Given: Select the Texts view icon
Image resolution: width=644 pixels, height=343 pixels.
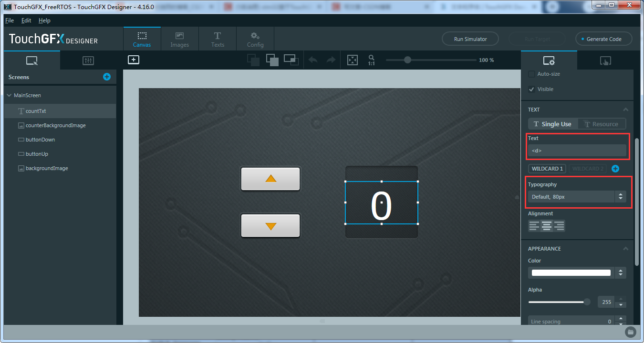Looking at the screenshot, I should 217,38.
